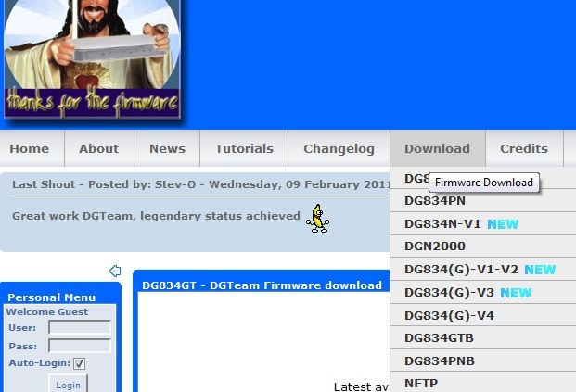Open the Credits page

coord(523,148)
